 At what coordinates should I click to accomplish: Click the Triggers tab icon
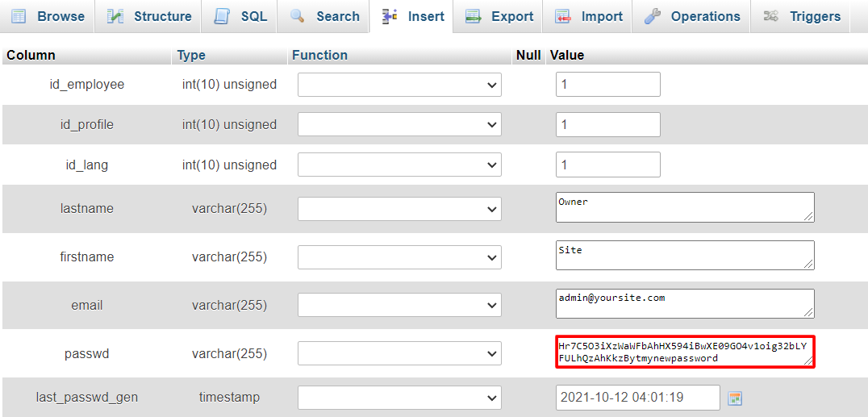click(x=771, y=16)
